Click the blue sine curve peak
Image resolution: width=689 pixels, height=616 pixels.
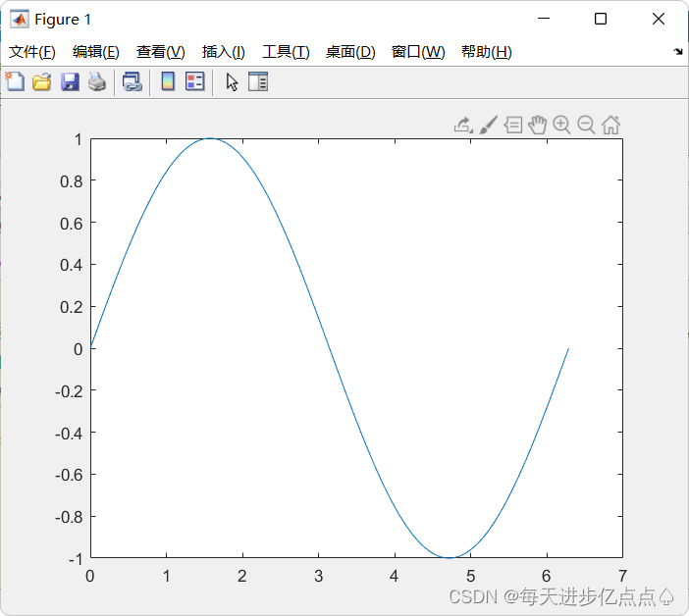(x=210, y=138)
